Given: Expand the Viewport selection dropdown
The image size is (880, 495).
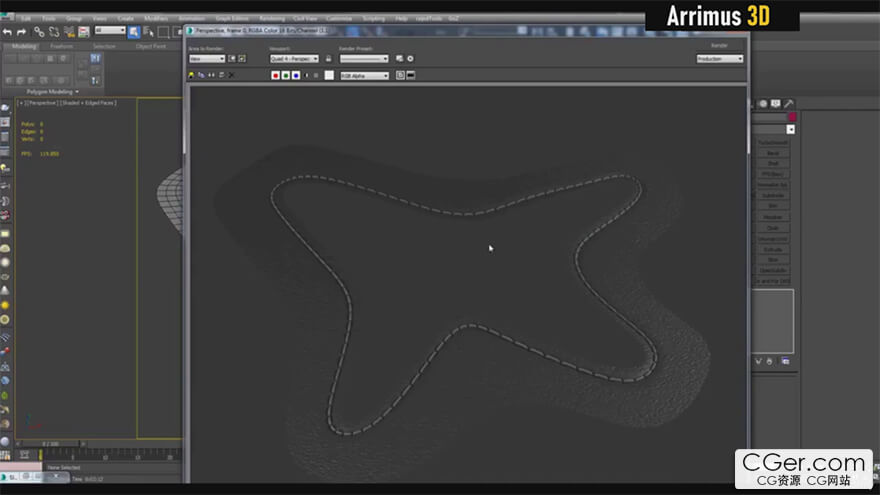Looking at the screenshot, I should click(x=294, y=59).
